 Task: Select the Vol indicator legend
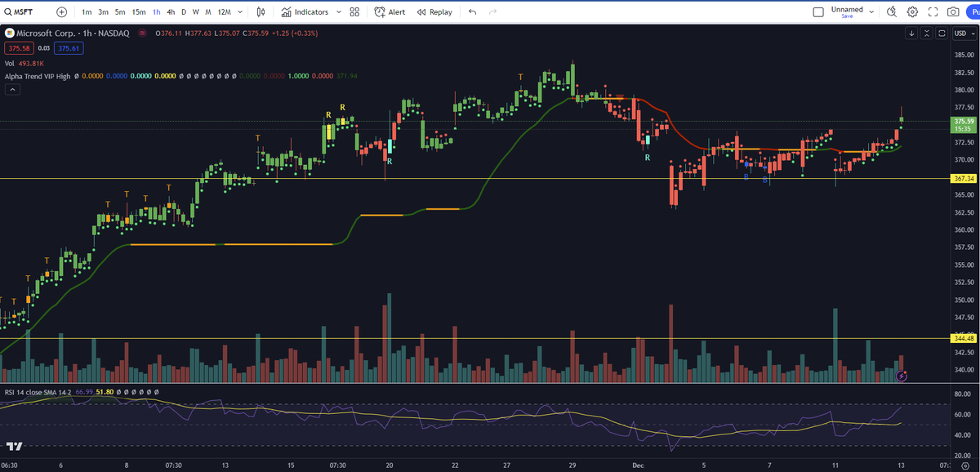tap(9, 63)
